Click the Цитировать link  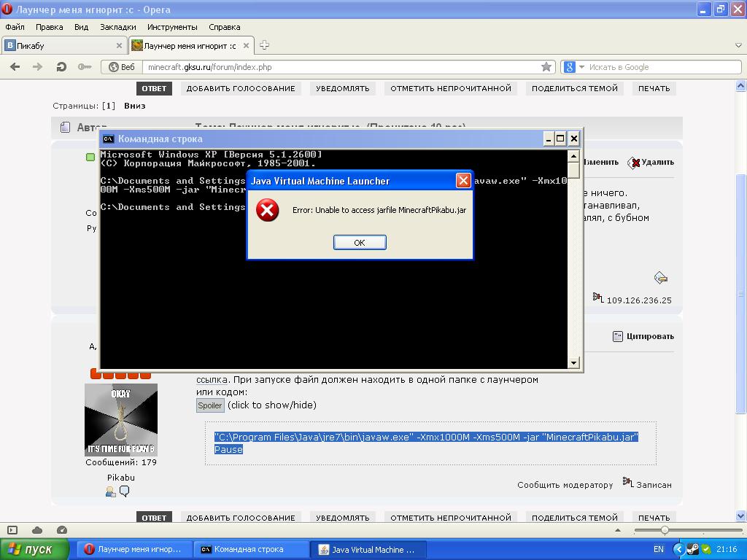coord(643,336)
